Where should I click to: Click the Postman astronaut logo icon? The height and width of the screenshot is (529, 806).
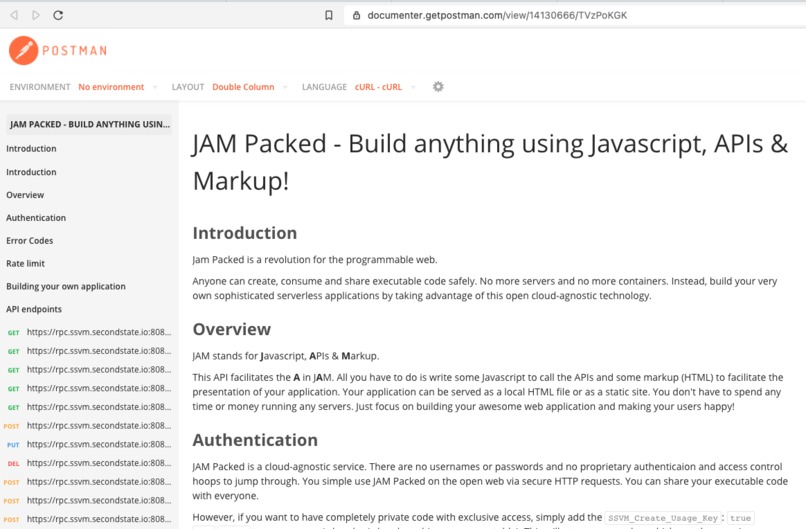click(24, 50)
